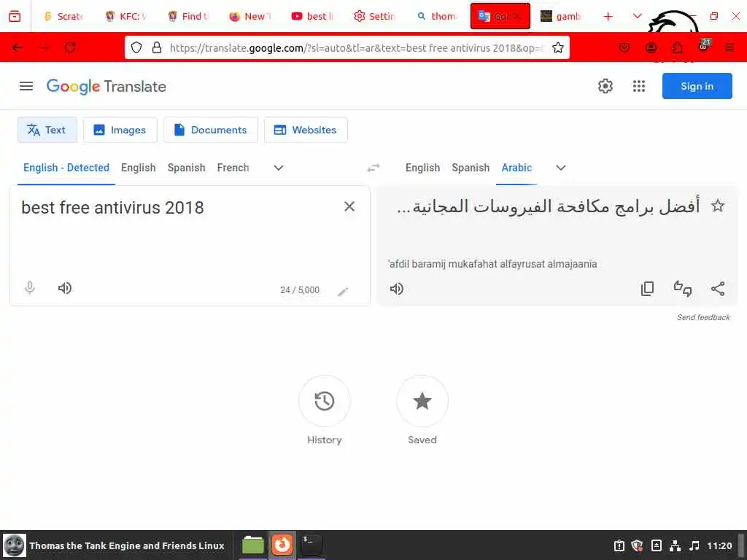Open translation History

point(325,401)
